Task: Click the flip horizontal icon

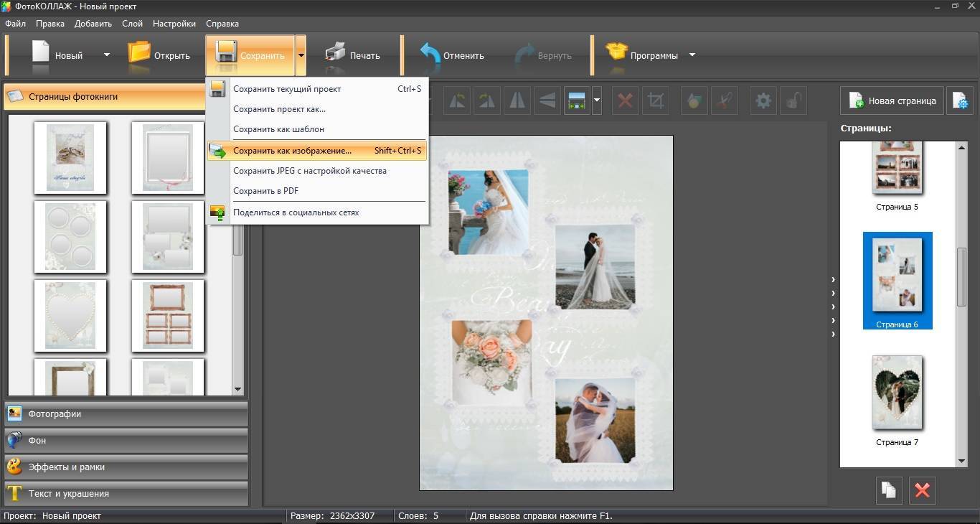Action: click(517, 101)
